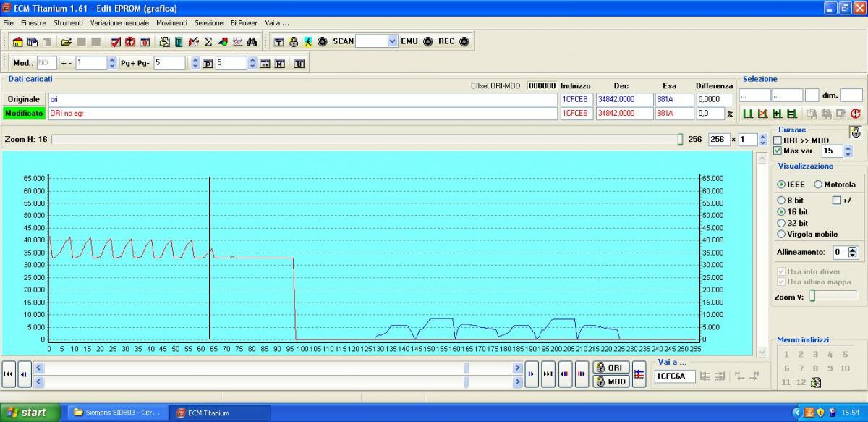The height and width of the screenshot is (422, 868).
Task: Click the MOD lock button
Action: tap(610, 381)
